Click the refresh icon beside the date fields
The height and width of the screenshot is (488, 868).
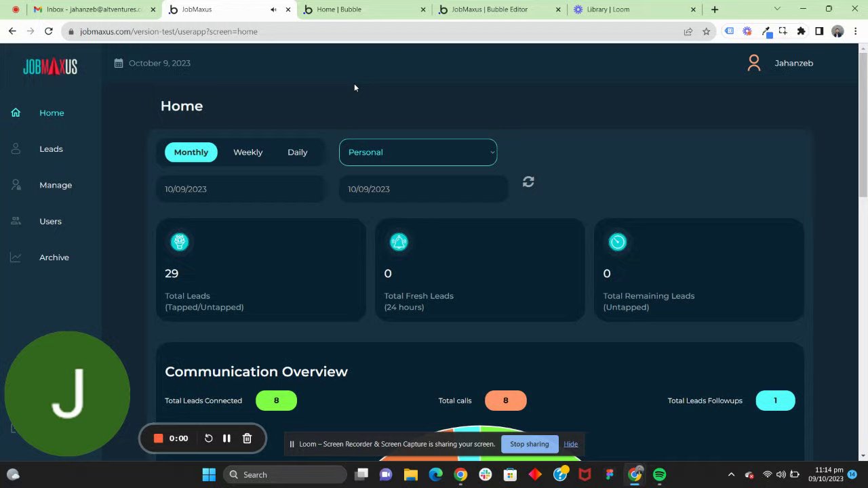pyautogui.click(x=528, y=182)
